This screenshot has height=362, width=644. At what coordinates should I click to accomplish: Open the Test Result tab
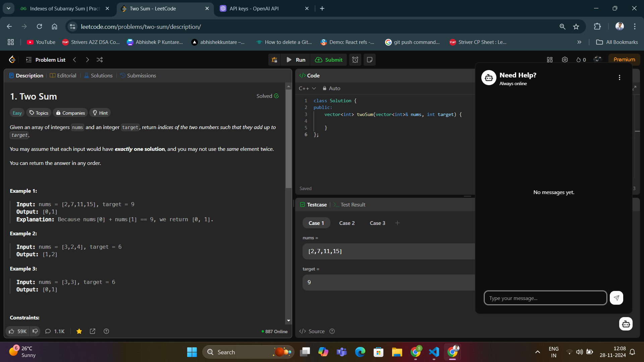[353, 204]
